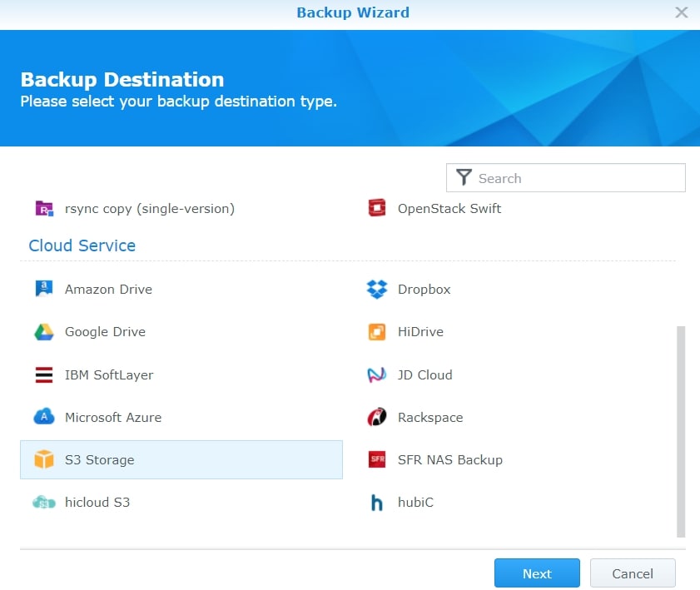Choose the Google Drive icon
This screenshot has height=590, width=700.
point(44,332)
